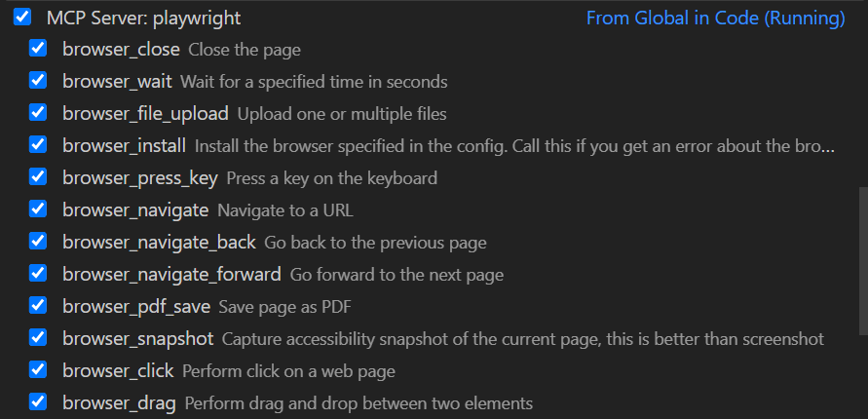Click the "Capture accessibility snapshot" description text
This screenshot has height=419, width=868.
pos(523,339)
